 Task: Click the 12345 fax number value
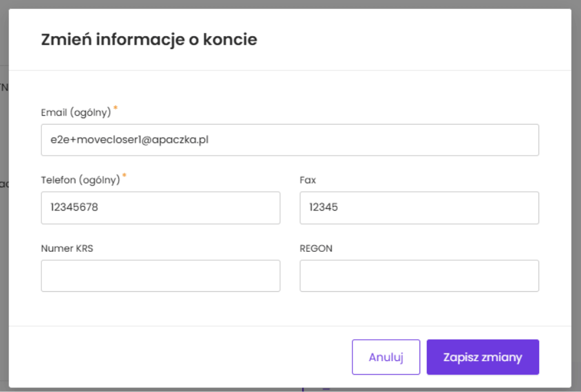click(323, 208)
